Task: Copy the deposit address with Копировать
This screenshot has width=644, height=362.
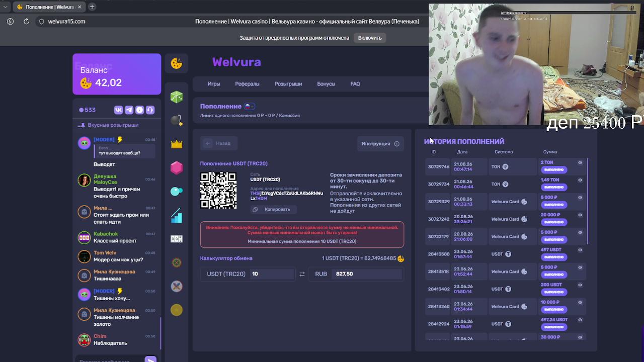Action: pyautogui.click(x=273, y=209)
